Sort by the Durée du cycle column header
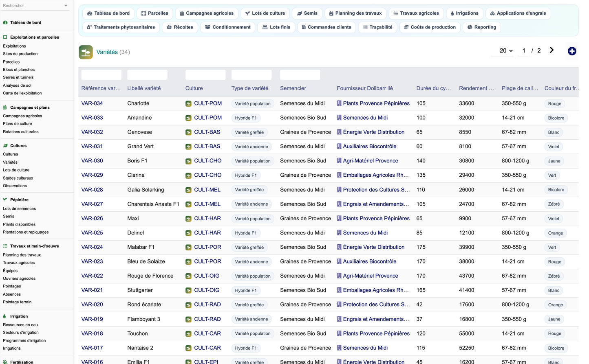The width and height of the screenshot is (589, 364). (x=434, y=88)
